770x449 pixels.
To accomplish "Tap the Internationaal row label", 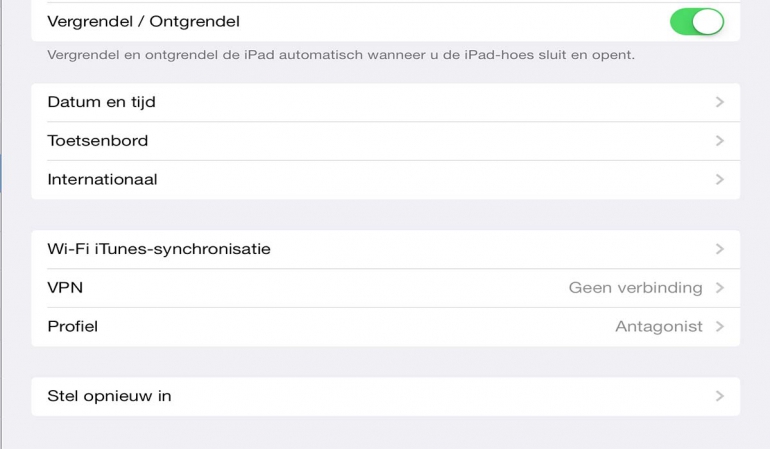I will [102, 180].
